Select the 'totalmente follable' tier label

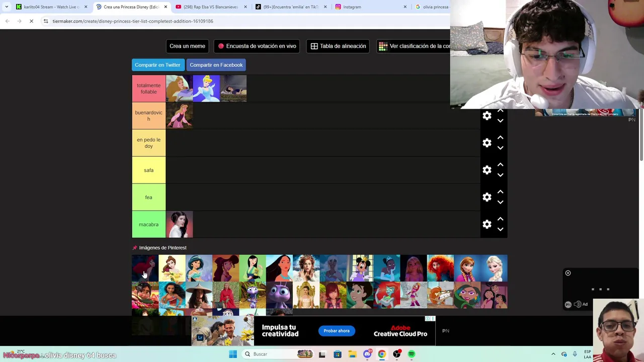coord(148,88)
